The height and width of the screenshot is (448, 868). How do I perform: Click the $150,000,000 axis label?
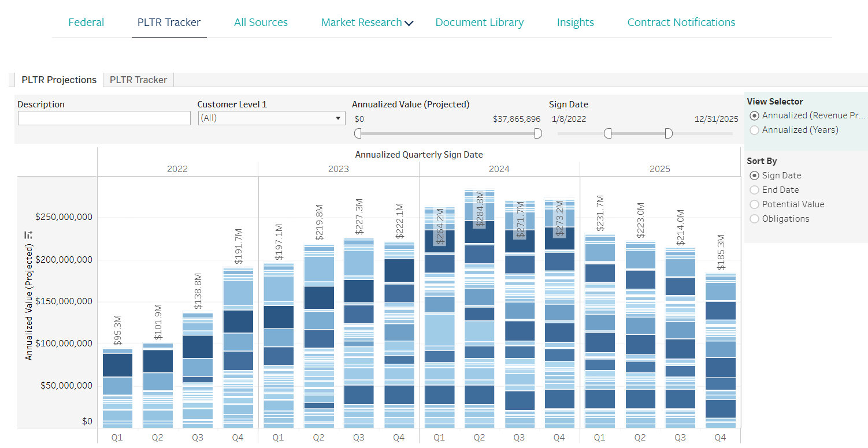[64, 301]
